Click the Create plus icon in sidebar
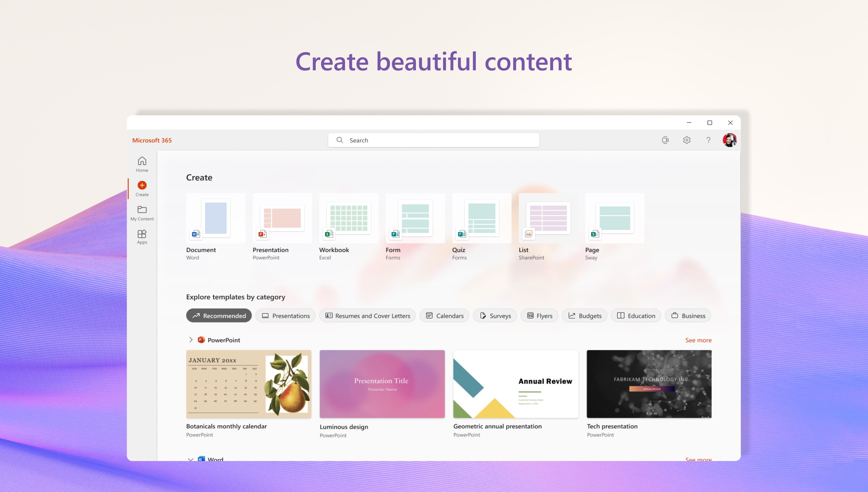868x492 pixels. point(142,185)
